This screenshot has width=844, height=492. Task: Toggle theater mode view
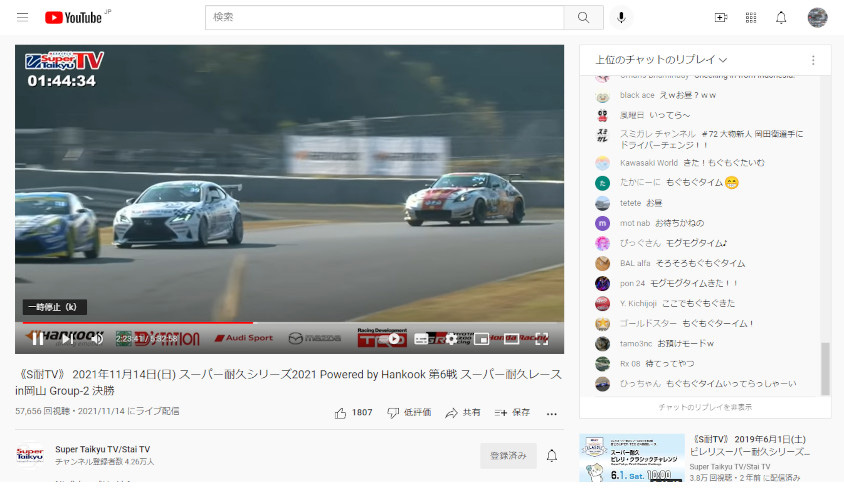point(511,338)
